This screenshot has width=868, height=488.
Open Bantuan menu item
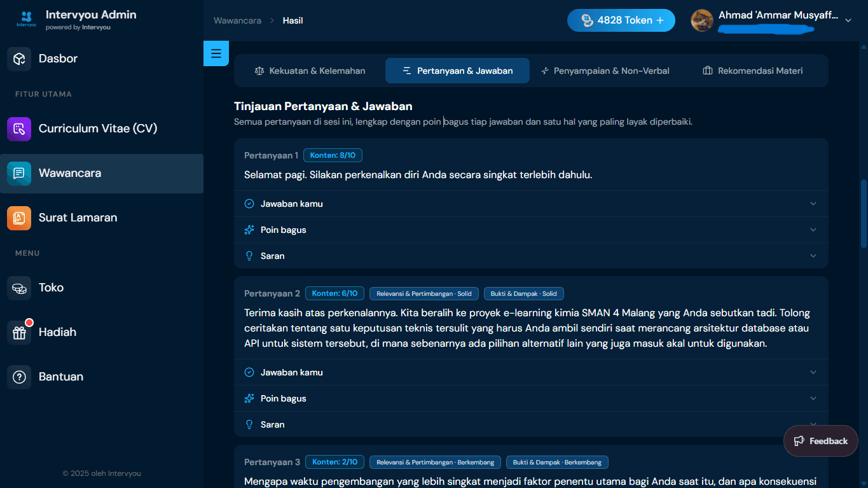click(x=102, y=377)
